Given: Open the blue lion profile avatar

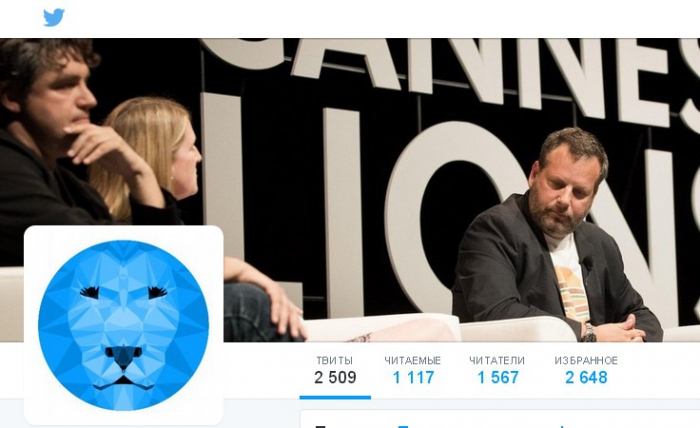Looking at the screenshot, I should pos(123,325).
